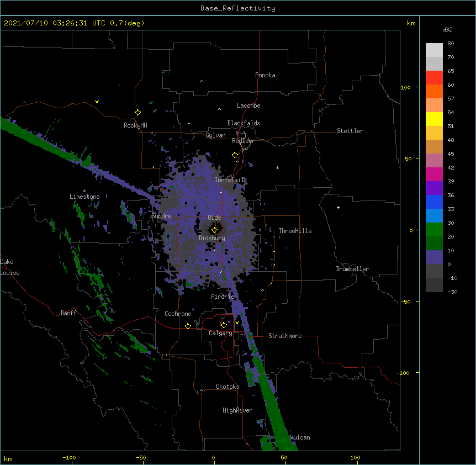Click the Okotoks city label
476x465 pixels.
(x=228, y=387)
